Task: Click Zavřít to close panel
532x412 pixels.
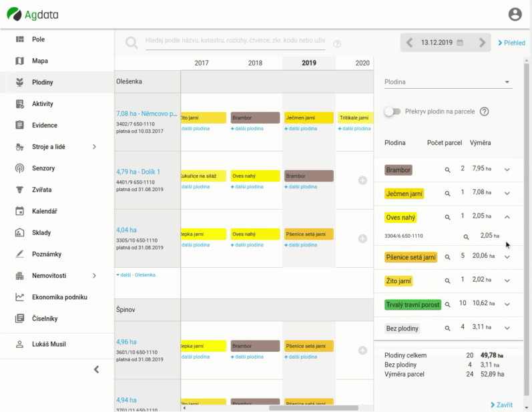Action: [501, 405]
